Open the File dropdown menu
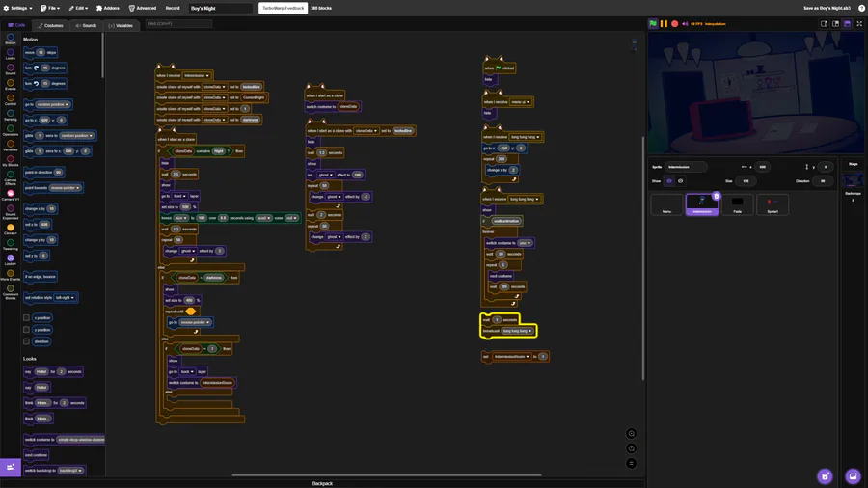The image size is (868, 488). [50, 8]
